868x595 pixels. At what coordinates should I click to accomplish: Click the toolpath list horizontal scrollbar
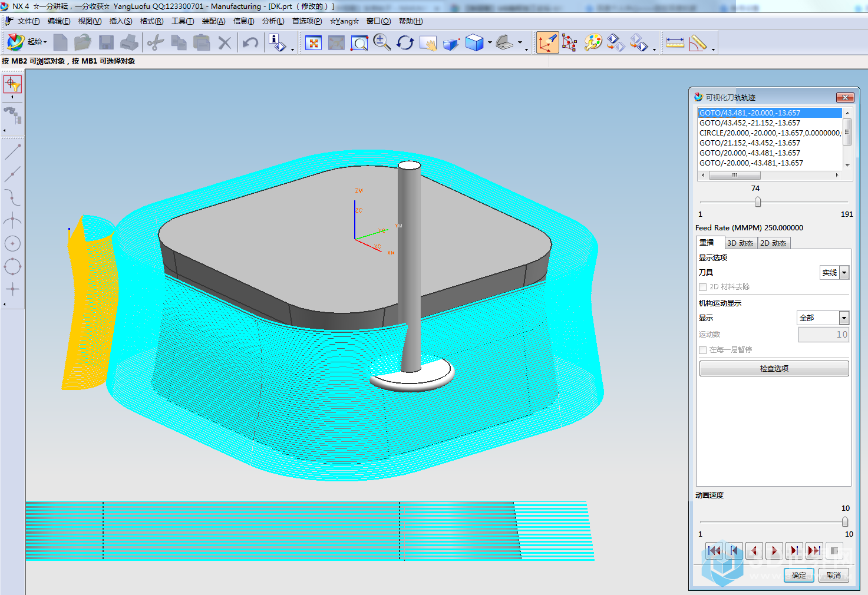770,175
